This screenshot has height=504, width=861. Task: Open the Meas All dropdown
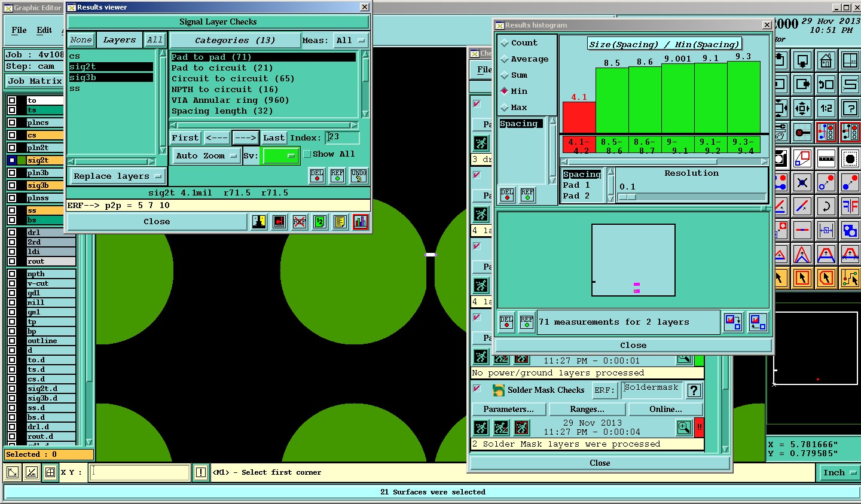(350, 41)
